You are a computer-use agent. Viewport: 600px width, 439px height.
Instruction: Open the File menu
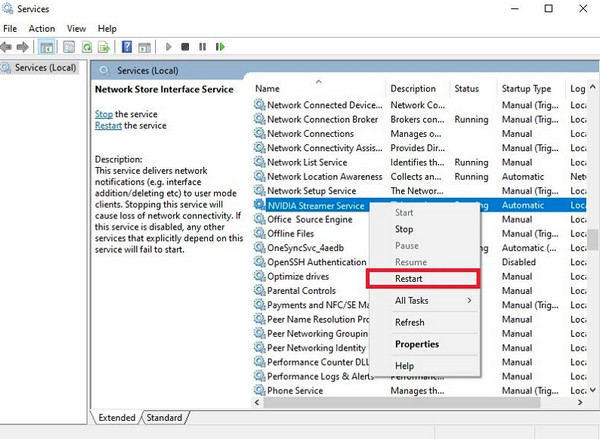pyautogui.click(x=10, y=29)
